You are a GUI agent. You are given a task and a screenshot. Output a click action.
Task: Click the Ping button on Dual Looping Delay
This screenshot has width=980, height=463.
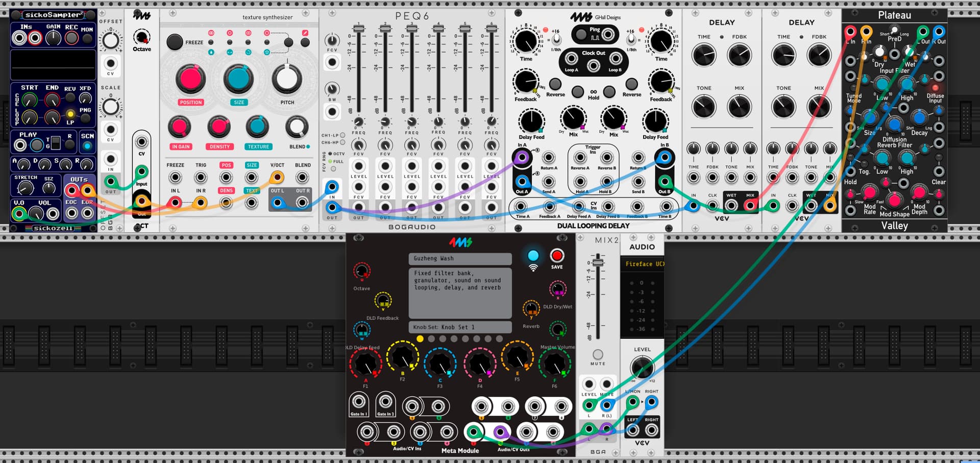[580, 35]
